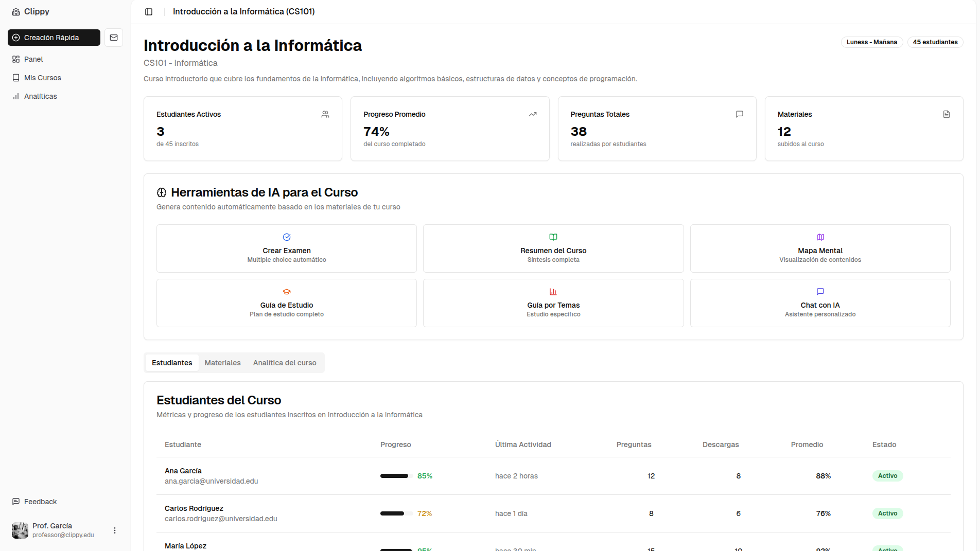Click the Clippy logo icon

point(15,11)
